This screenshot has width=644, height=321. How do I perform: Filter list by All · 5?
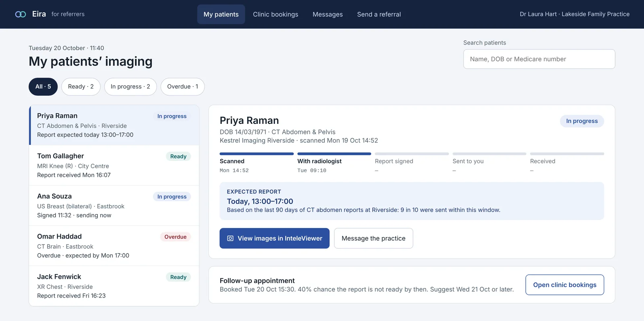pos(43,86)
